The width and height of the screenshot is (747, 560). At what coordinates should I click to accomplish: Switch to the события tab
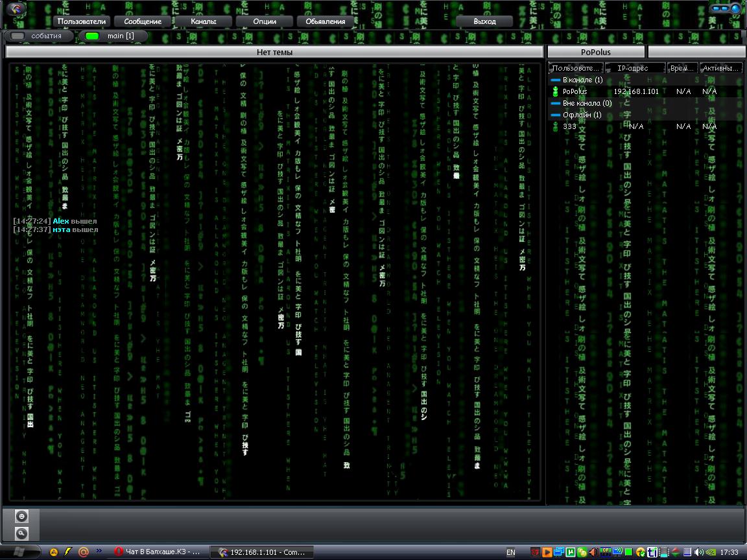click(x=39, y=36)
